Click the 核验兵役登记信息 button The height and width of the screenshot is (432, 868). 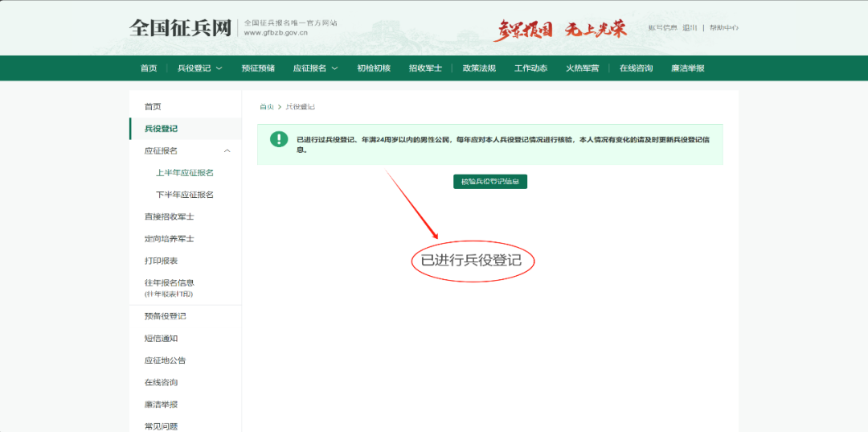pos(489,182)
